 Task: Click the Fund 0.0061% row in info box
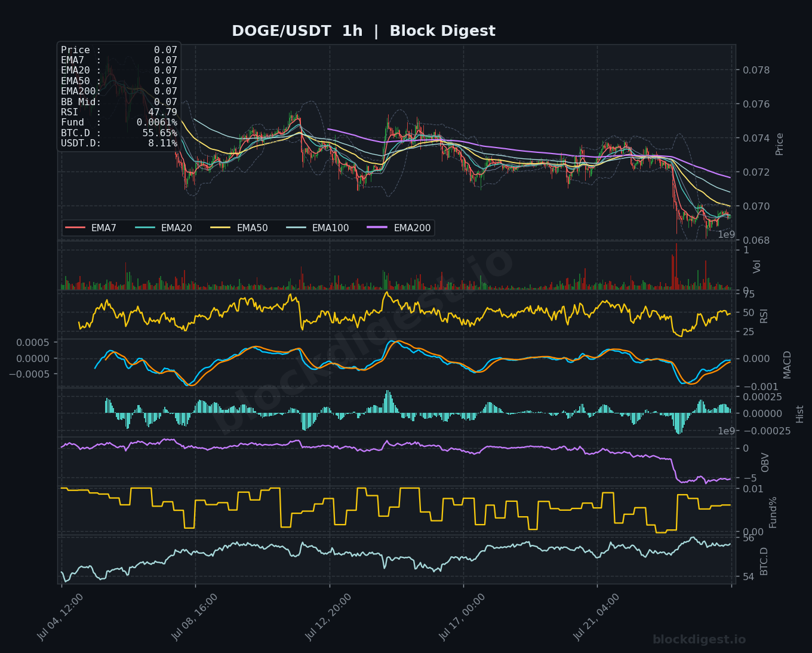(119, 122)
